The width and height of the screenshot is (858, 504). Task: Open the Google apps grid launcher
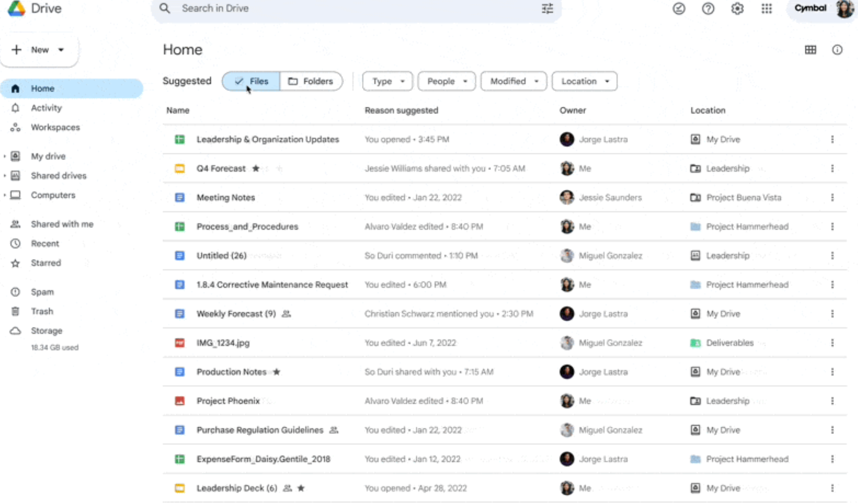tap(766, 9)
